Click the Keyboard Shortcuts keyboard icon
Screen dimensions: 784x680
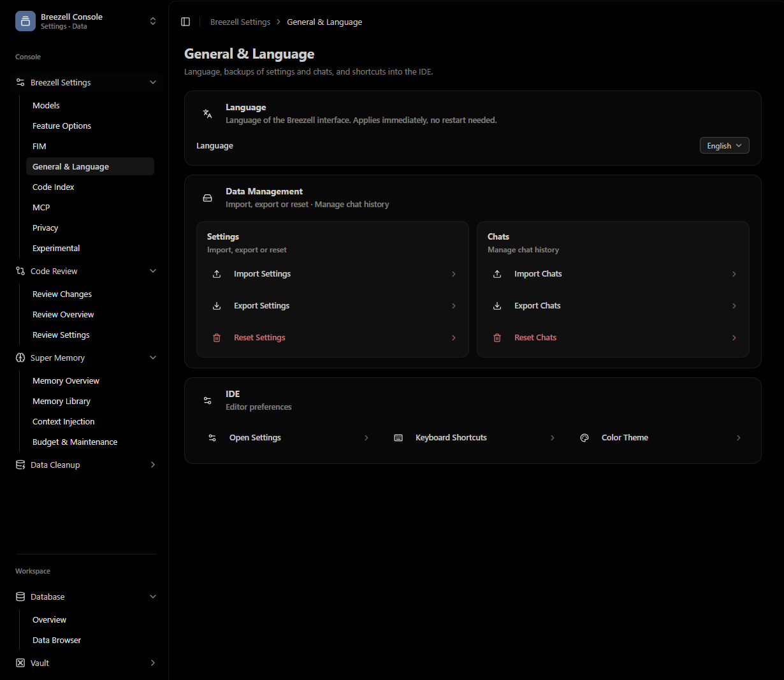398,437
